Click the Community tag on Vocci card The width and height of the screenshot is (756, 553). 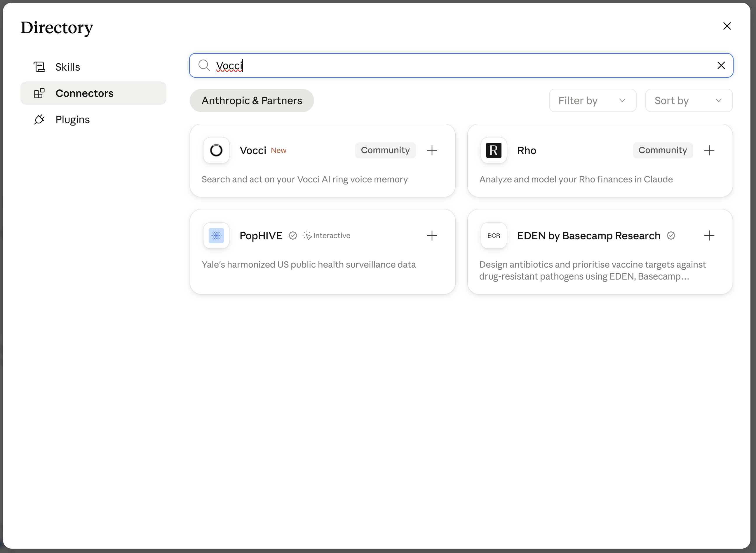tap(385, 150)
